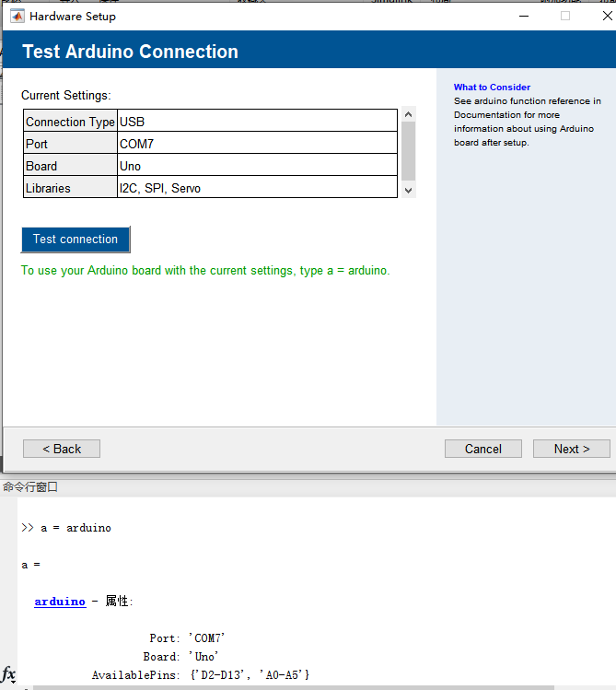Click the 'Current Settings:' label

pos(66,96)
